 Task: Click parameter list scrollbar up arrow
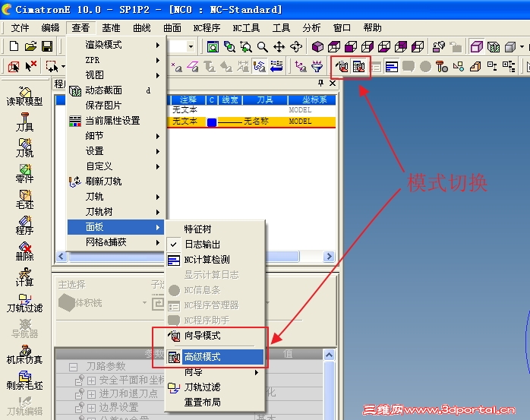pos(329,355)
